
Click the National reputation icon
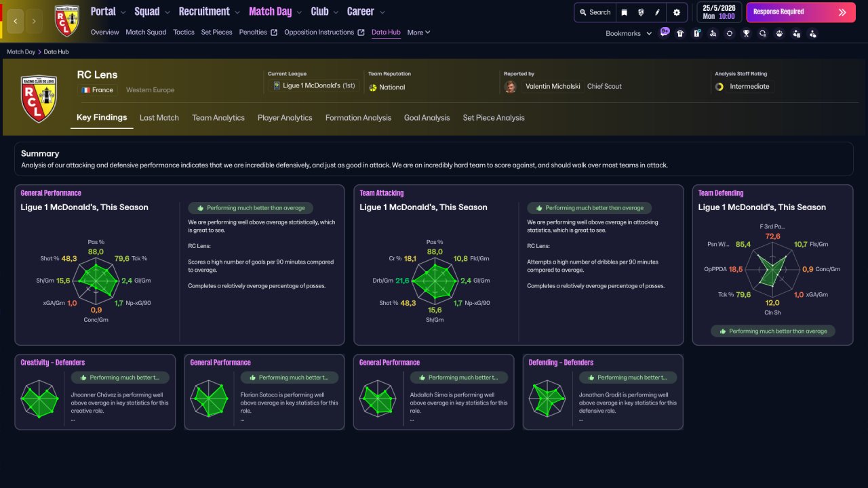(x=372, y=87)
